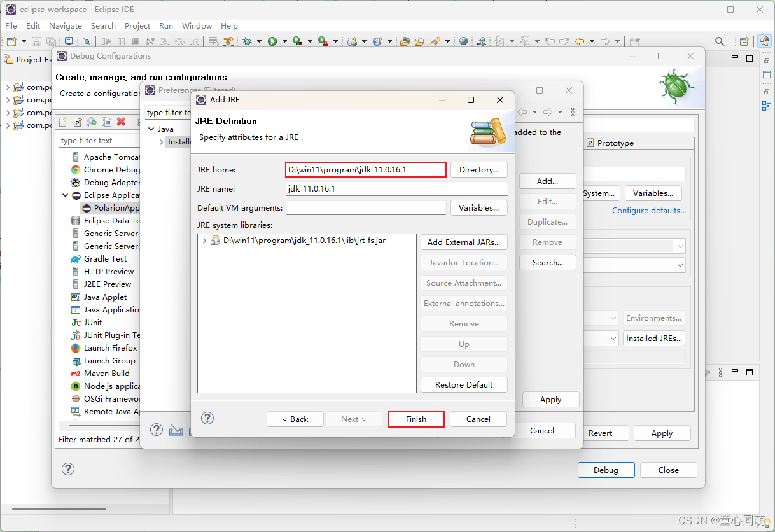
Task: Open dropdown arrow next to New icon
Action: 24,41
